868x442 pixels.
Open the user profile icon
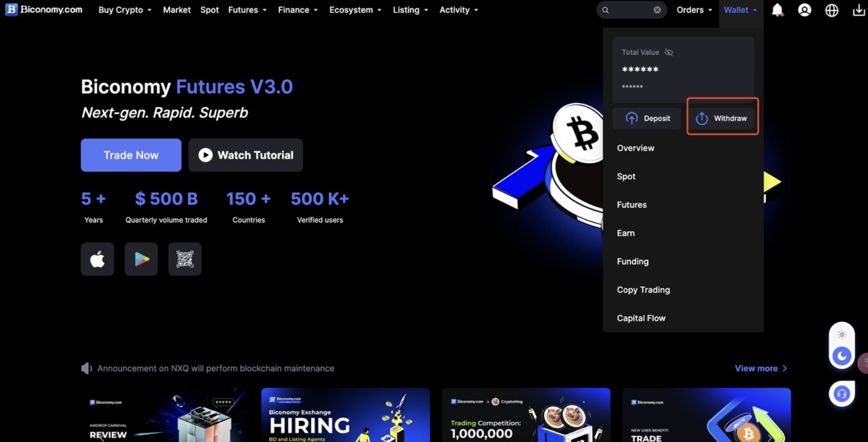(x=804, y=10)
